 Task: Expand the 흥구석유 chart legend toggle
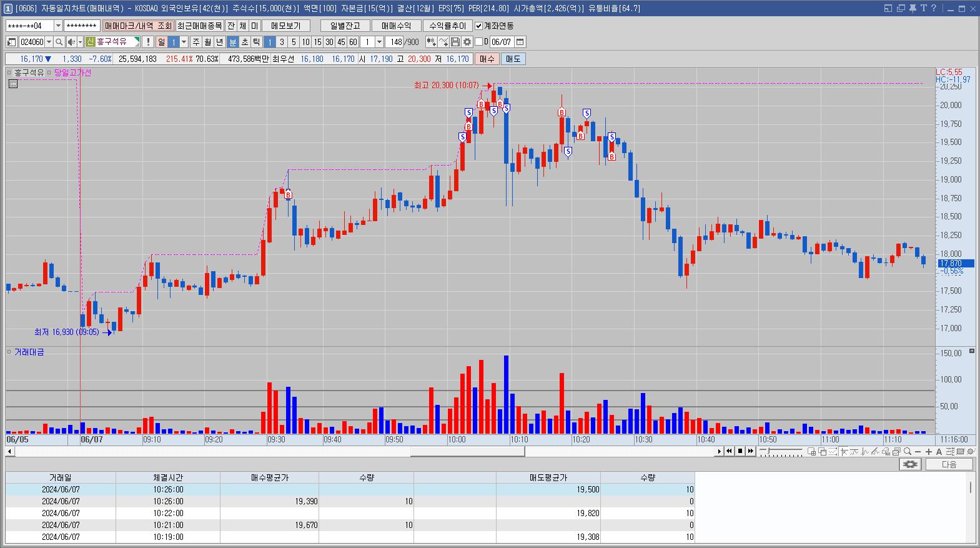9,72
